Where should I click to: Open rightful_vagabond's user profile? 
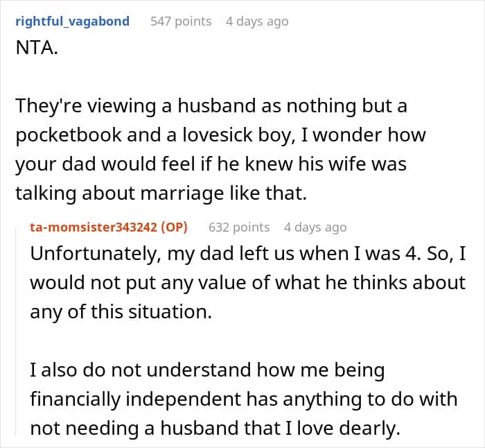pyautogui.click(x=72, y=21)
